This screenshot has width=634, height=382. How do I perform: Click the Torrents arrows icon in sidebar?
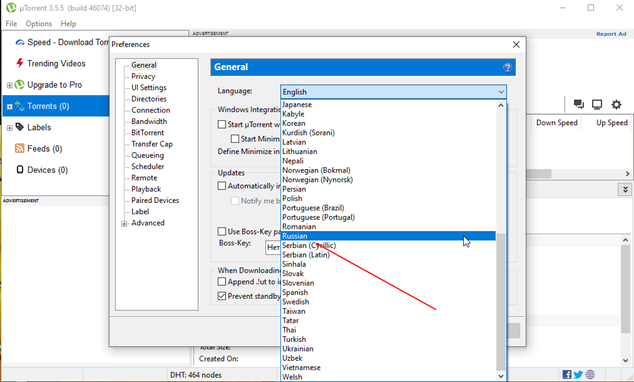pos(19,106)
